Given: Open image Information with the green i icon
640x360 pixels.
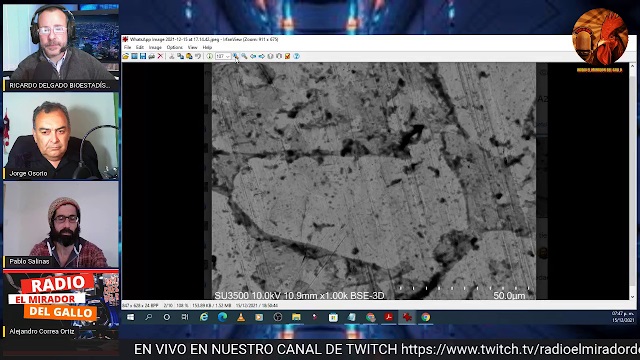Looking at the screenshot, I should point(209,56).
